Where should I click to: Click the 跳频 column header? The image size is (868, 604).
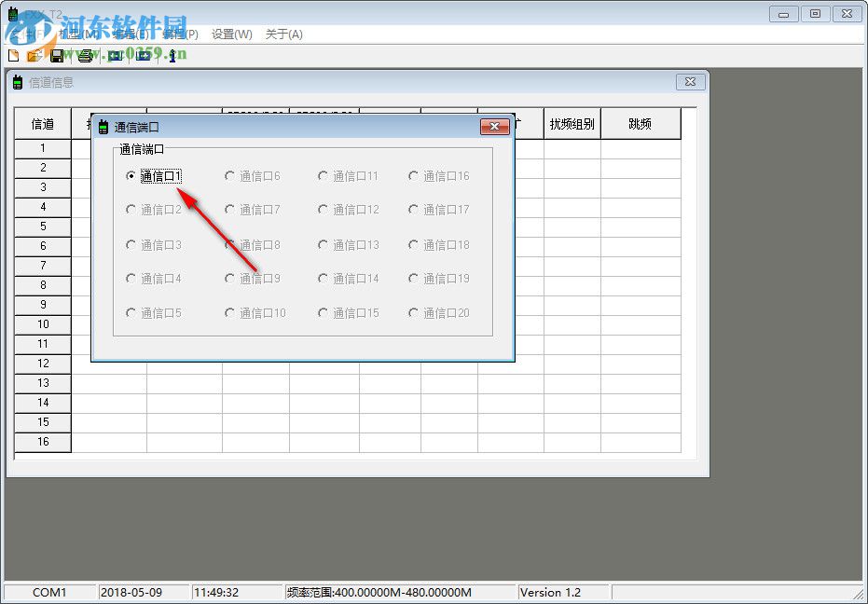pyautogui.click(x=641, y=122)
